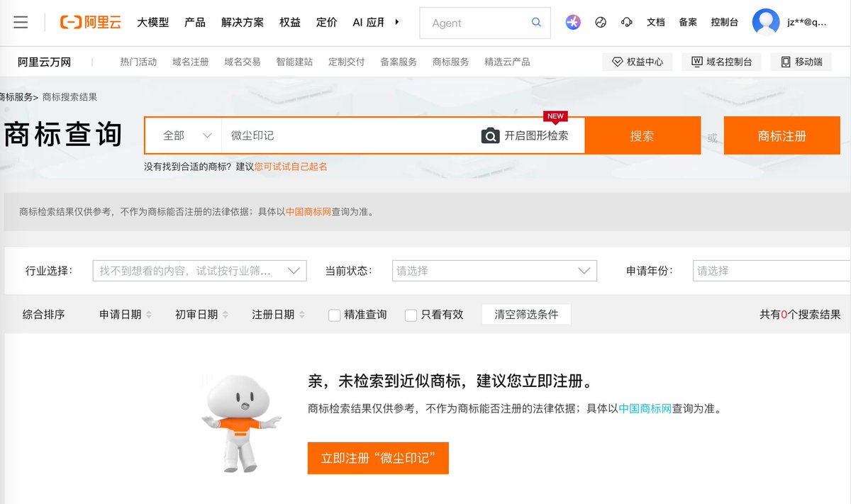
Task: Click the 您可试试自己起名 link
Action: (291, 167)
